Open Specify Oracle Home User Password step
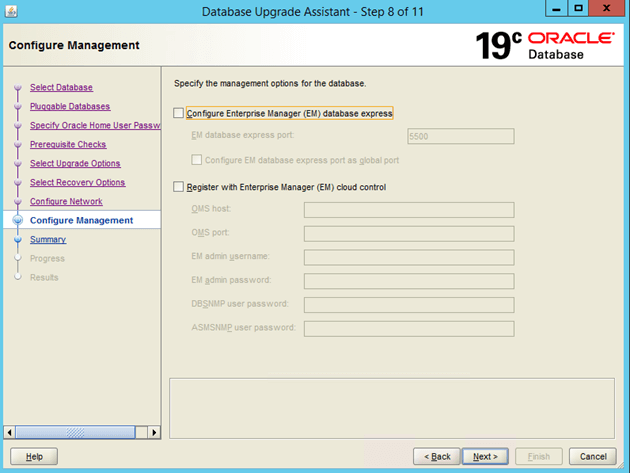Viewport: 630px width, 473px height. pos(94,126)
